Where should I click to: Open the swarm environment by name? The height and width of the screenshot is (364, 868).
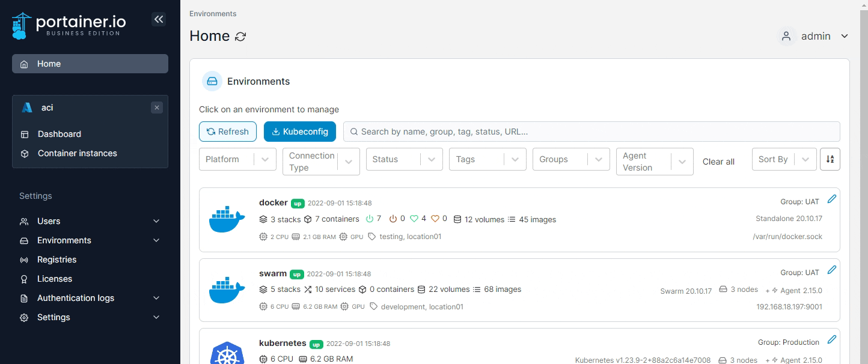(273, 273)
